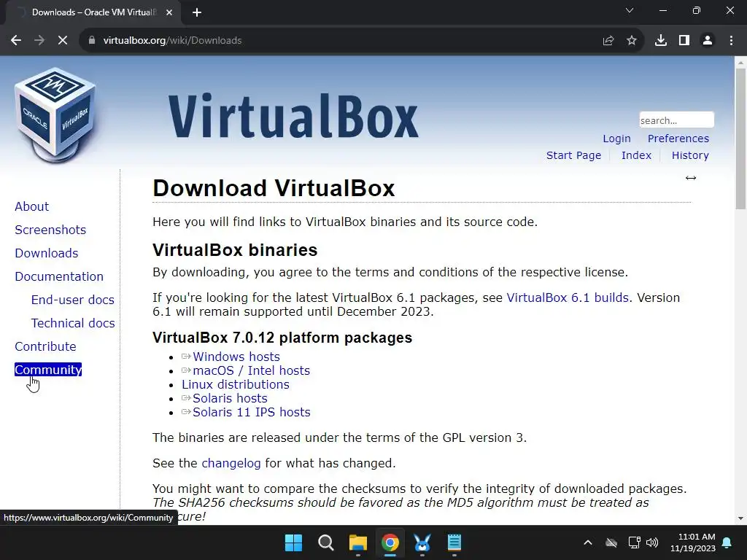747x560 pixels.
Task: Download Windows hosts package
Action: [x=236, y=357]
